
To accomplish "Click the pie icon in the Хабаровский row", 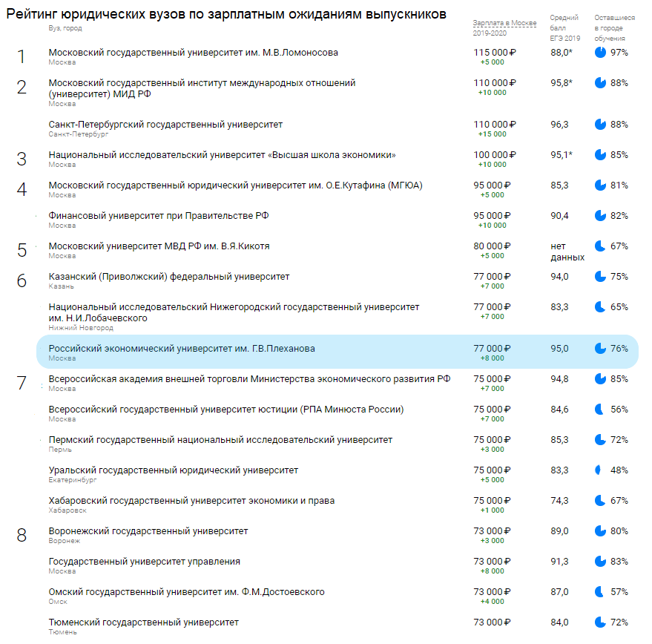I will point(600,501).
